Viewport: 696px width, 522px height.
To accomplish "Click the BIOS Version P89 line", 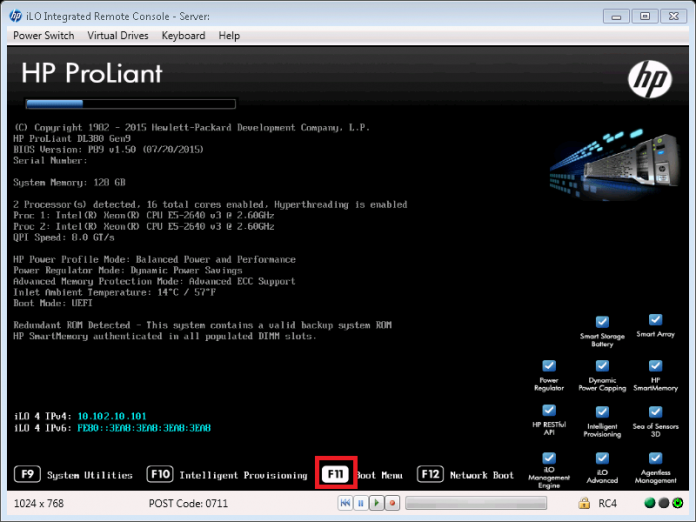I will point(108,150).
